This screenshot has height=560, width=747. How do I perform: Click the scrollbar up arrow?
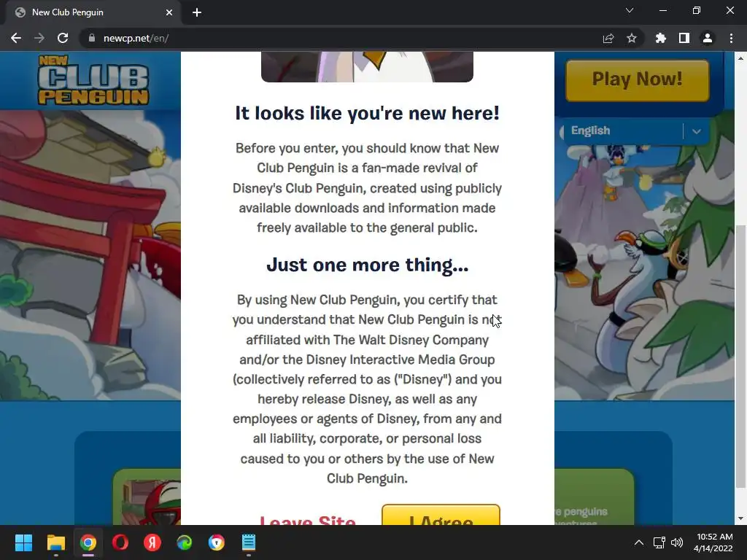tap(740, 58)
